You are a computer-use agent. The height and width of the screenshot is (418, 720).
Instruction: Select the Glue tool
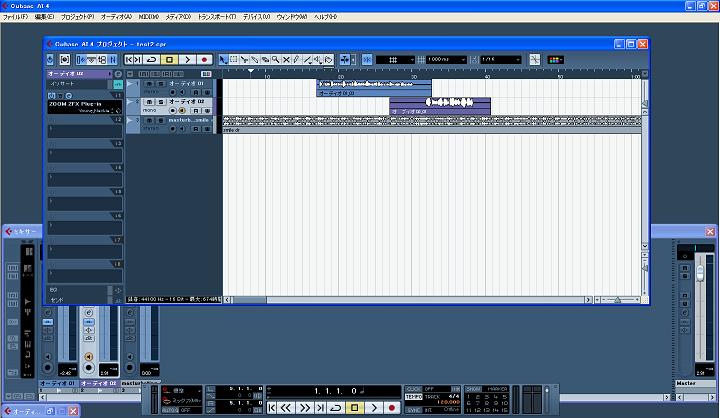click(255, 60)
